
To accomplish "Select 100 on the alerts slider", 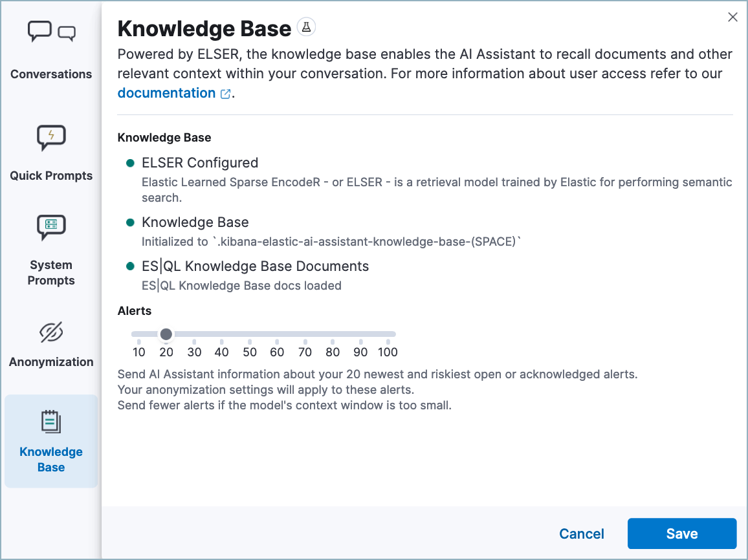I will 388,334.
